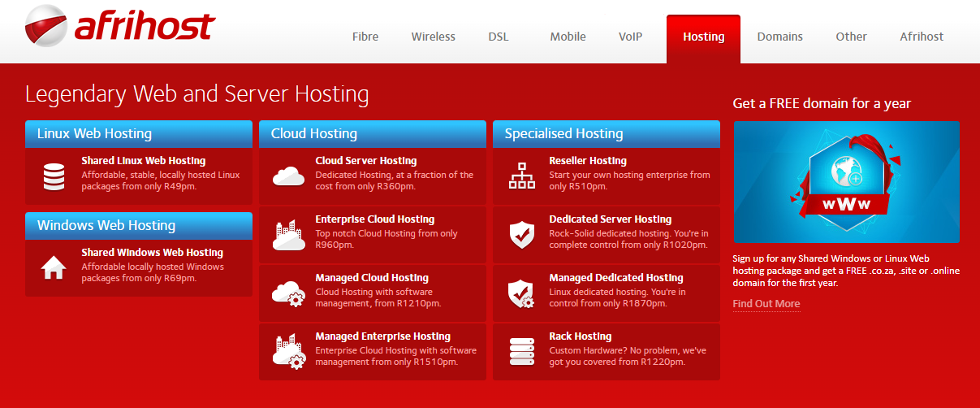Click the Windows Web Hosting header
The image size is (980, 408).
coord(139,226)
